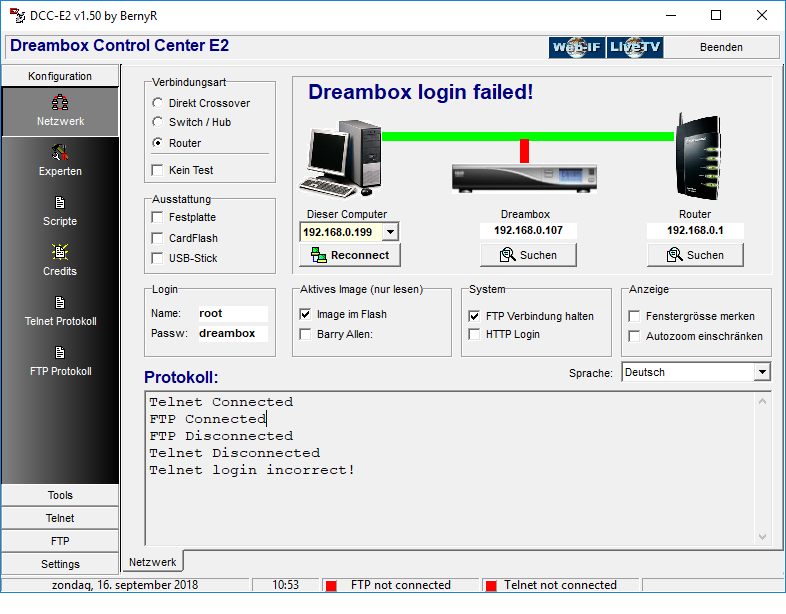Click the 'FTP not connected' status text
This screenshot has height=614, width=786.
401,585
